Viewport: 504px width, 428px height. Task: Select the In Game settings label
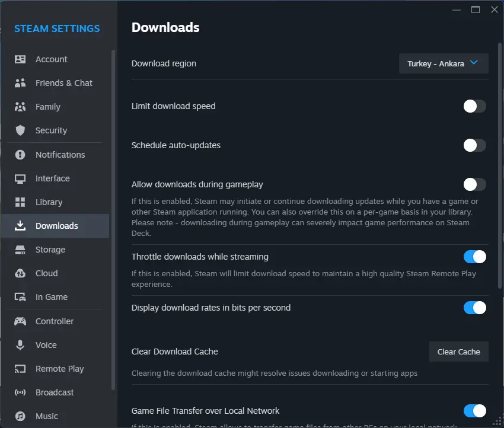click(52, 297)
